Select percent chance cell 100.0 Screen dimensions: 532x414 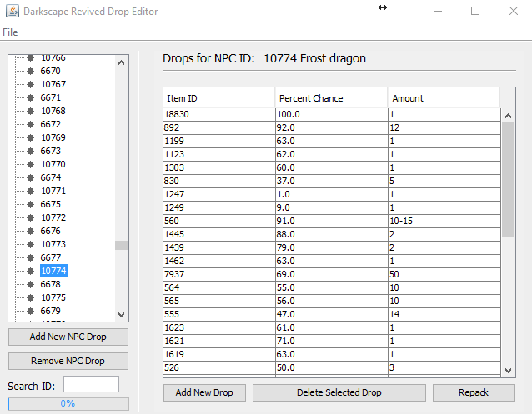[x=332, y=115]
